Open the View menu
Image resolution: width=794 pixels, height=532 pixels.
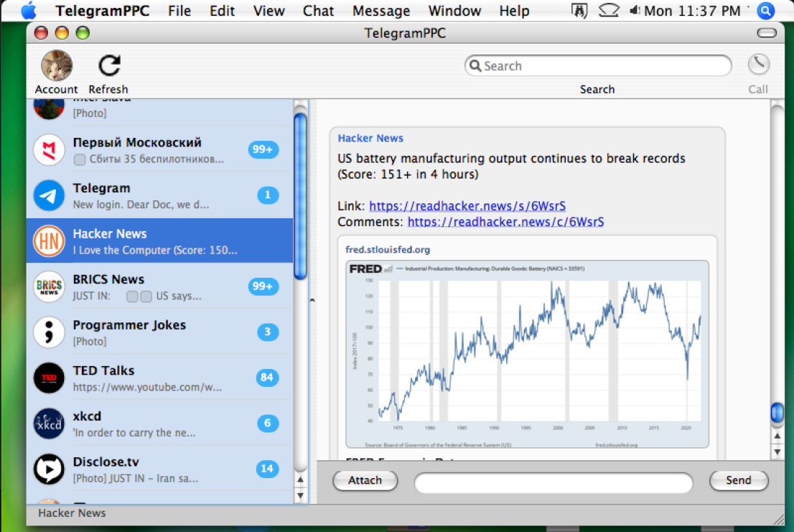pyautogui.click(x=268, y=11)
